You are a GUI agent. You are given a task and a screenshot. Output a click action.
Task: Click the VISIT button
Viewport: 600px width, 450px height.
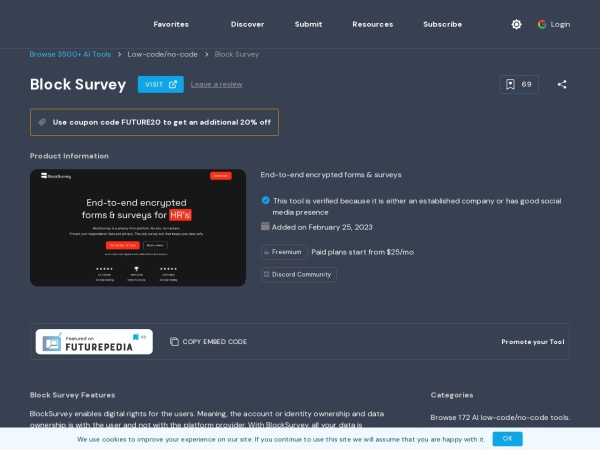(161, 85)
